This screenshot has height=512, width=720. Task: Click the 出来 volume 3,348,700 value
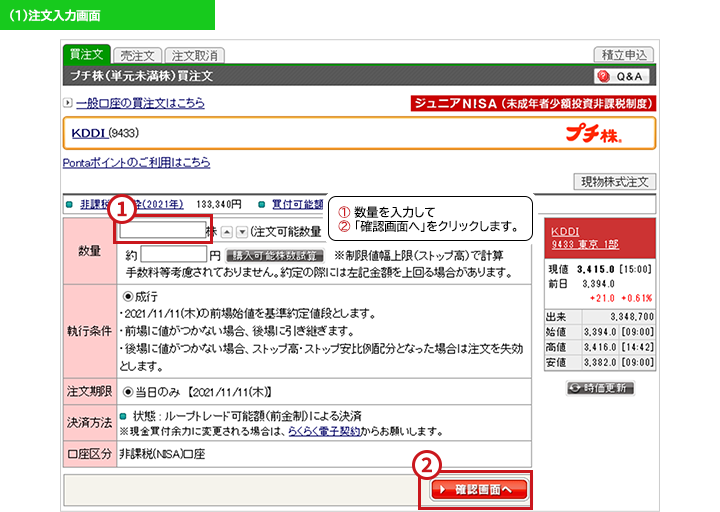pyautogui.click(x=632, y=317)
